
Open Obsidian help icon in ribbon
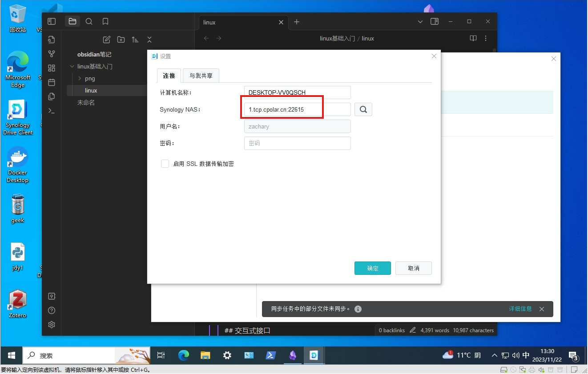52,310
